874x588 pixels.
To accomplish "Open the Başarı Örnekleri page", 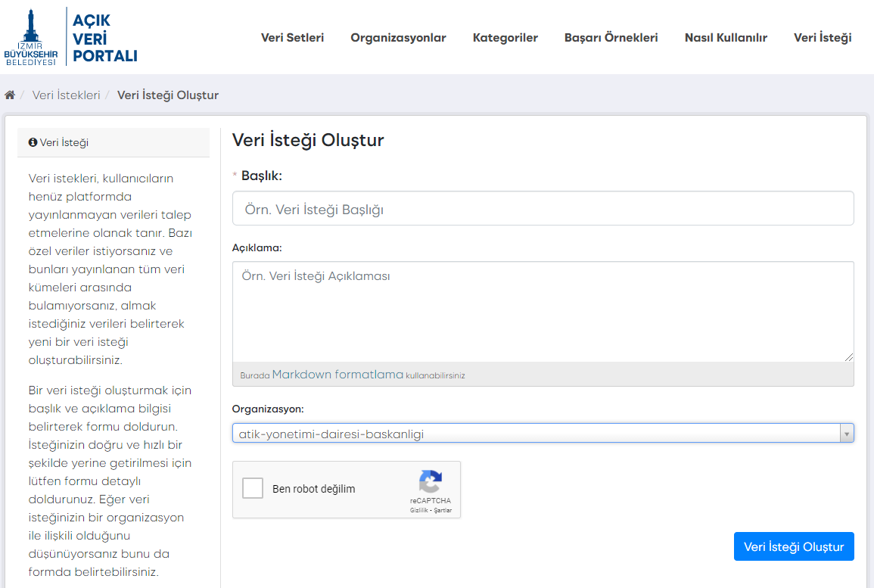I will [x=611, y=38].
